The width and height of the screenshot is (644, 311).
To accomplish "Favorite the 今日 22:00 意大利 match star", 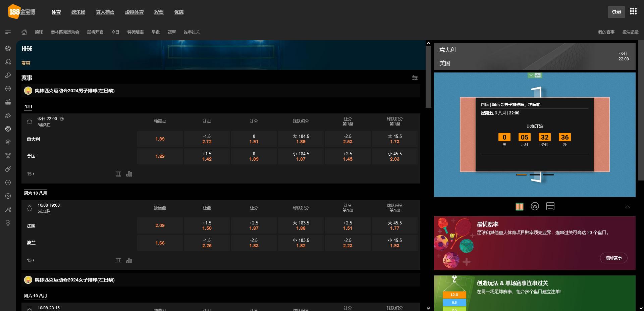I will click(x=30, y=121).
